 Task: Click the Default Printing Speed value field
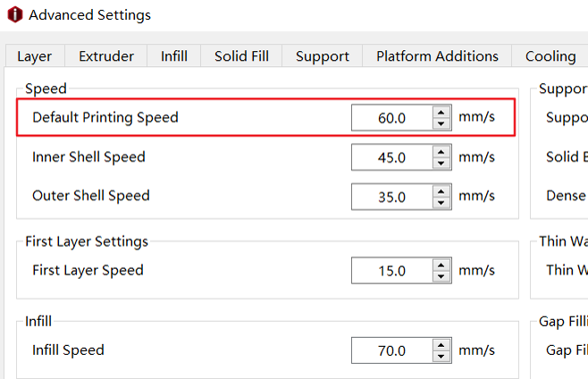click(x=392, y=118)
